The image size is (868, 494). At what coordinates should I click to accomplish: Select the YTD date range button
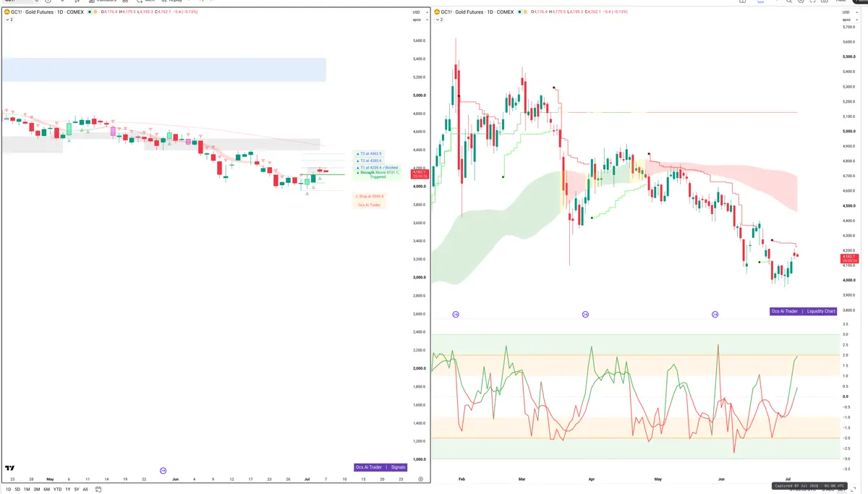pos(57,489)
